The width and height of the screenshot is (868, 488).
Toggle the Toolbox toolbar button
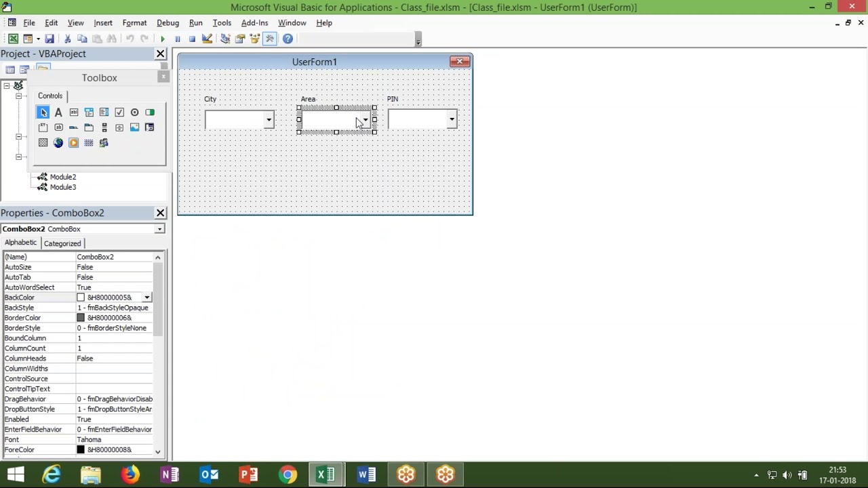click(x=270, y=39)
